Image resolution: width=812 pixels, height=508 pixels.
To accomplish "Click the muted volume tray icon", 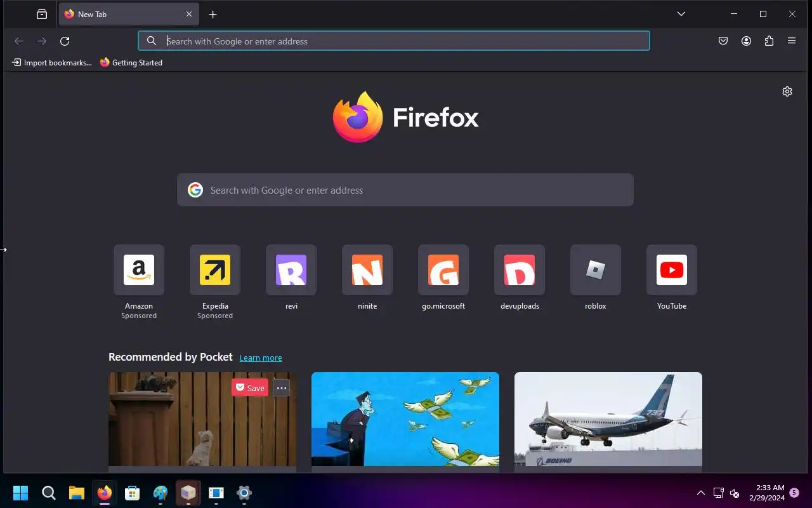I will (x=735, y=493).
